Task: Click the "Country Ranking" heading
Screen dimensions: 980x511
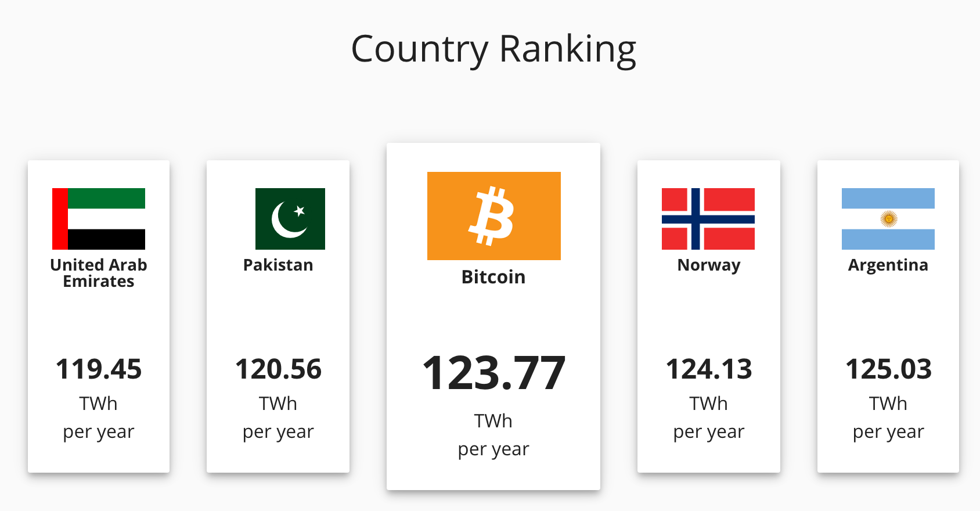Action: [x=493, y=49]
